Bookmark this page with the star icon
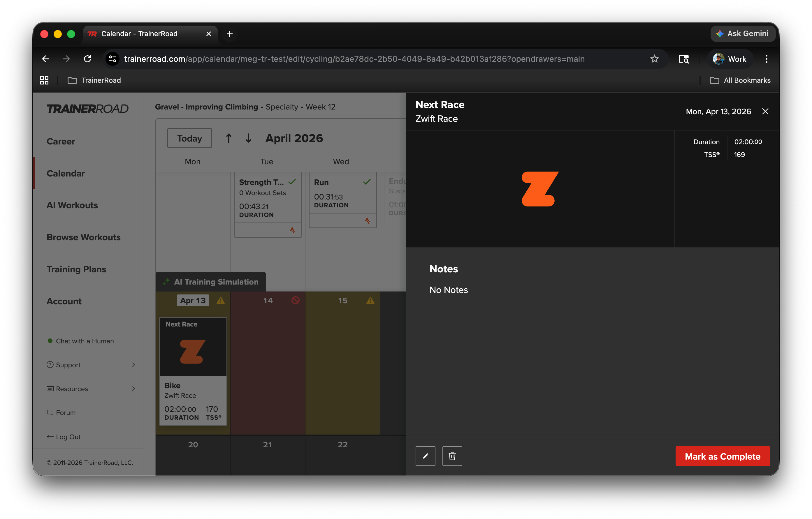 click(x=654, y=59)
